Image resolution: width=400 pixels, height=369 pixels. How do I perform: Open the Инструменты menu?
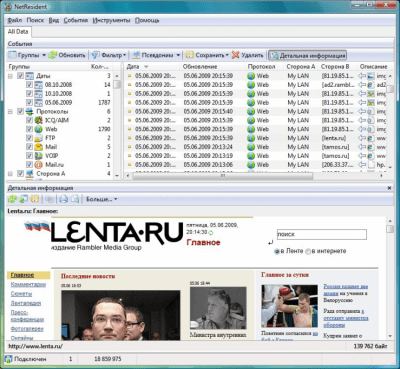(x=111, y=20)
